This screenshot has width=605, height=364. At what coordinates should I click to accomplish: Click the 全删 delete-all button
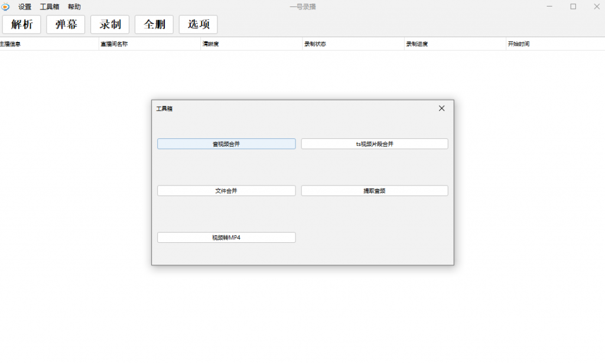click(x=154, y=24)
